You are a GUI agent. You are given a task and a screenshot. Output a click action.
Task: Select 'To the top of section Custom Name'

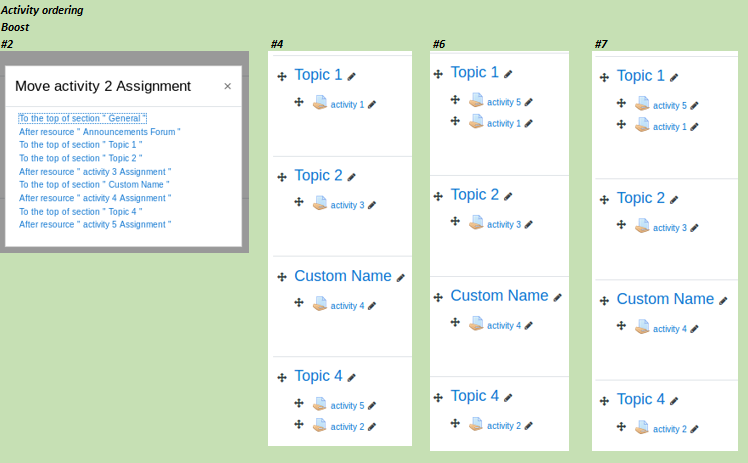coord(94,185)
